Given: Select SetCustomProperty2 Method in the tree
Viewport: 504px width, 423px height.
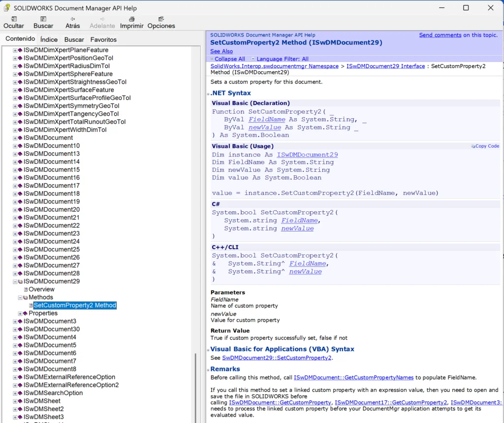Looking at the screenshot, I should point(75,305).
